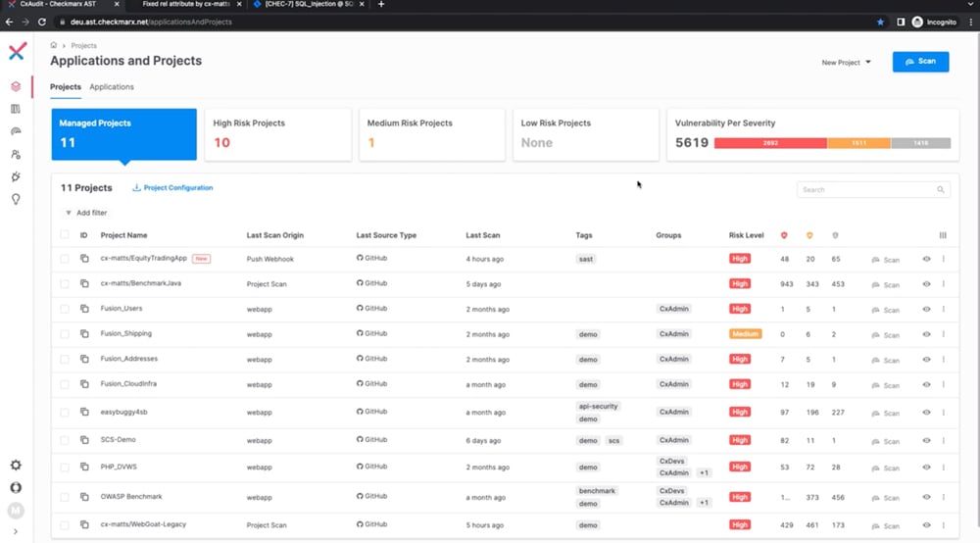
Task: Click the column settings icon in table header
Action: [x=944, y=235]
